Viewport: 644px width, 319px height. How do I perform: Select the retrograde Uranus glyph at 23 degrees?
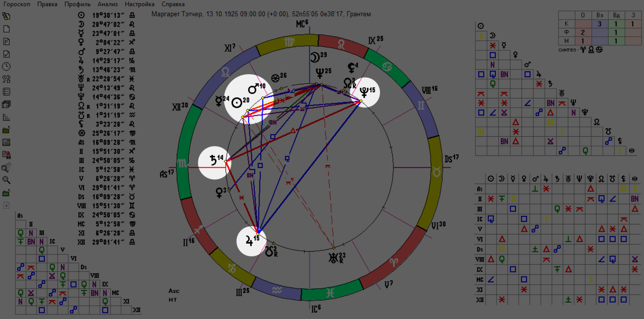coord(334,258)
